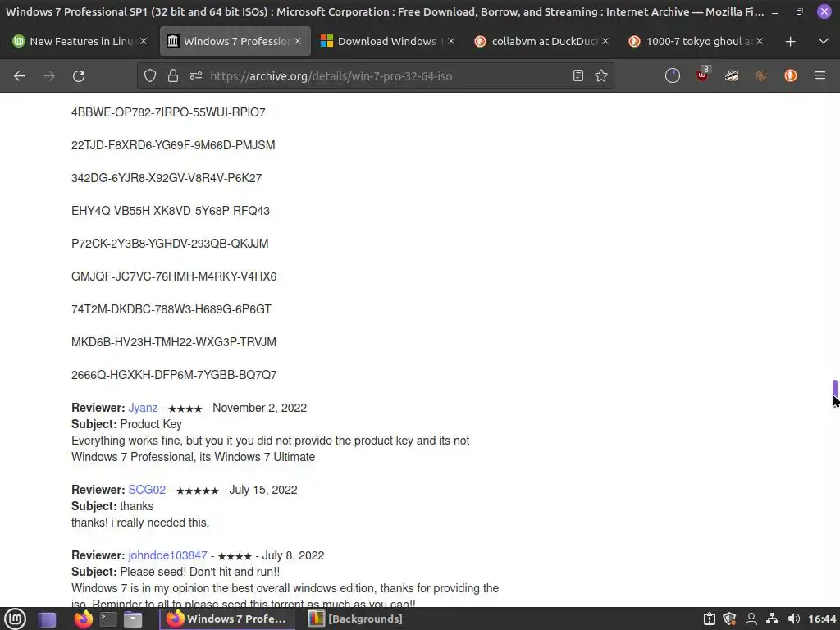Screen dimensions: 840x630
Task: Click product key EHY4Q-VB55H-XK8VD-5Y68P-RFQ43
Action: click(x=171, y=211)
